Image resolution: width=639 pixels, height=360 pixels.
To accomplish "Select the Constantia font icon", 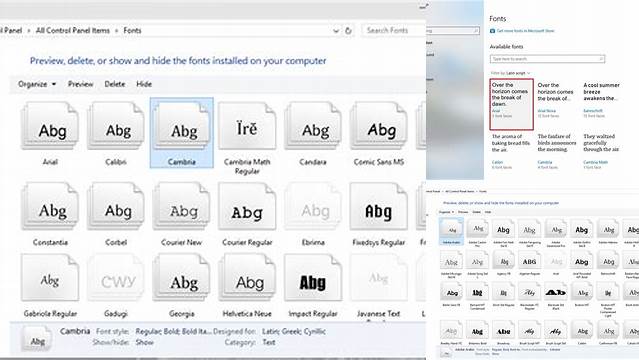I will [50, 206].
